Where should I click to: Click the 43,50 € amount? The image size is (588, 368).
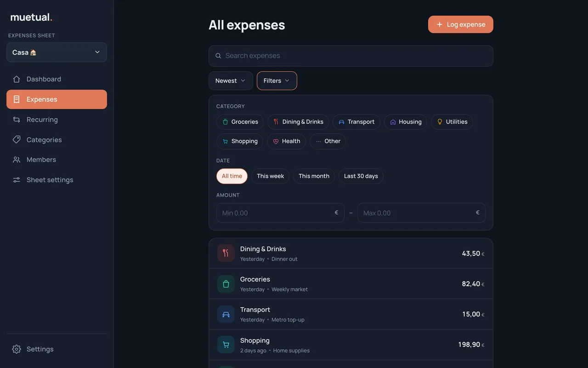pos(473,253)
